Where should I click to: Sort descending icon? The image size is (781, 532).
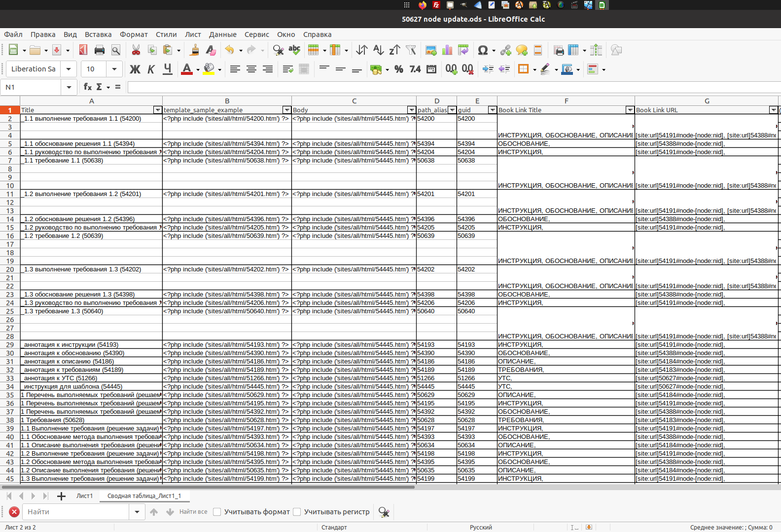(x=394, y=50)
